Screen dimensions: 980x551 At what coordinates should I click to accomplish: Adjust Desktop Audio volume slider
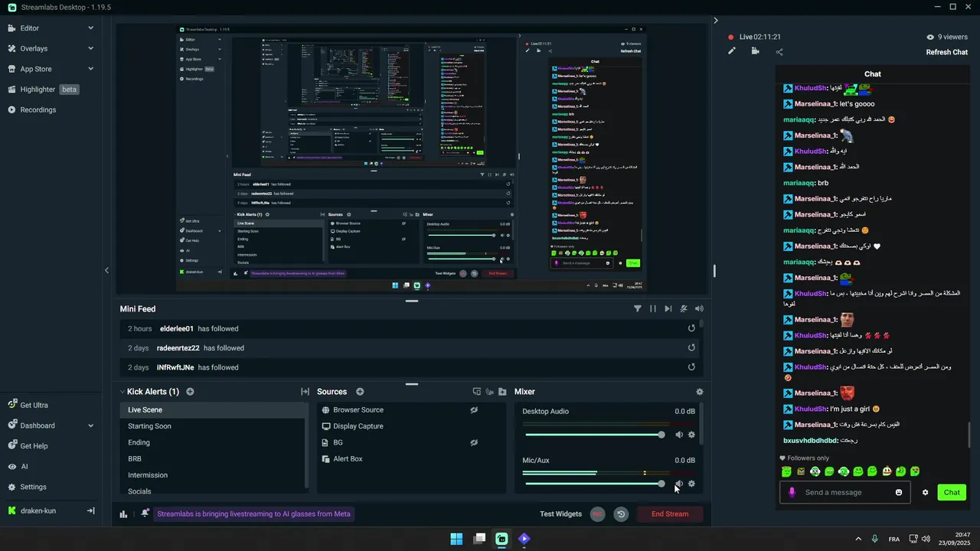coord(594,435)
